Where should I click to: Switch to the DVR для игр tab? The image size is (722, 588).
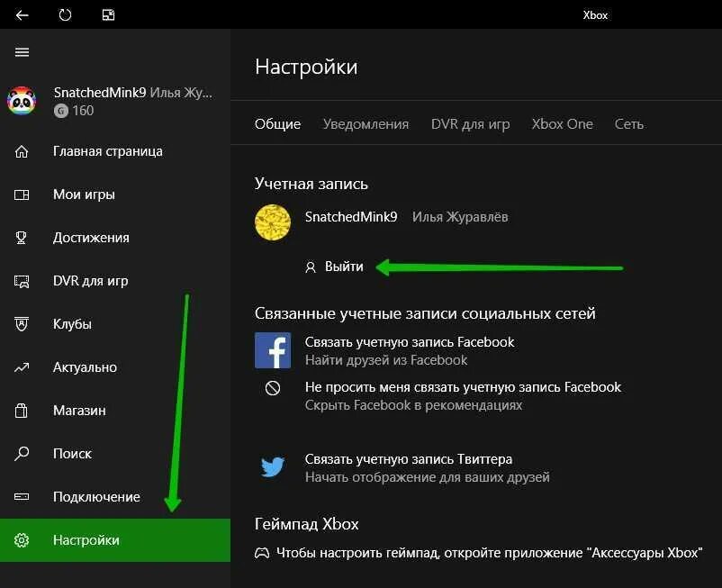(x=471, y=124)
